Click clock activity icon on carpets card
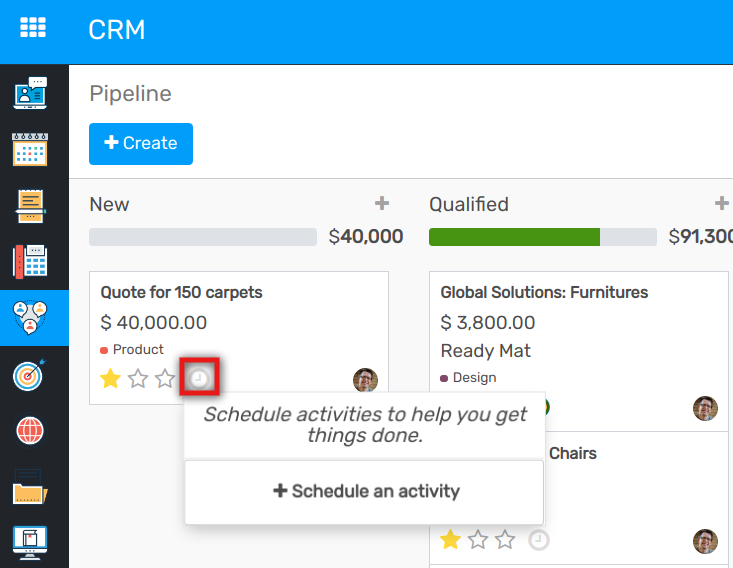Image resolution: width=733 pixels, height=568 pixels. [x=199, y=379]
